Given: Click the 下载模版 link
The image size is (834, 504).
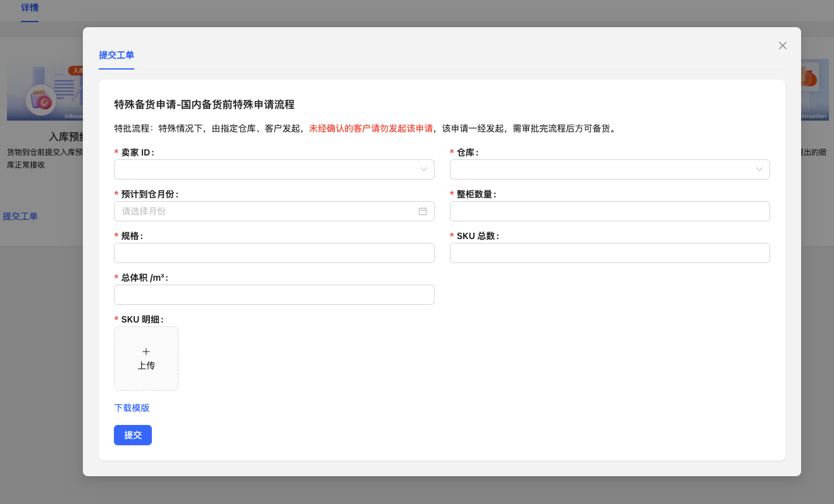Looking at the screenshot, I should pos(132,408).
